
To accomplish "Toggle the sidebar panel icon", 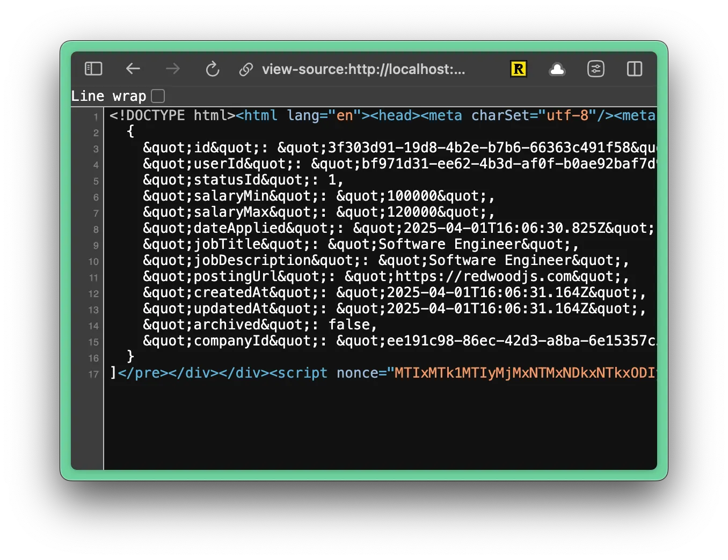I will (93, 69).
